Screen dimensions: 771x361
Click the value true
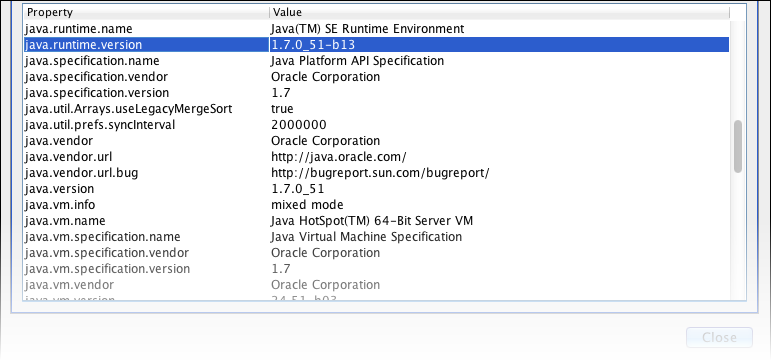(x=282, y=109)
